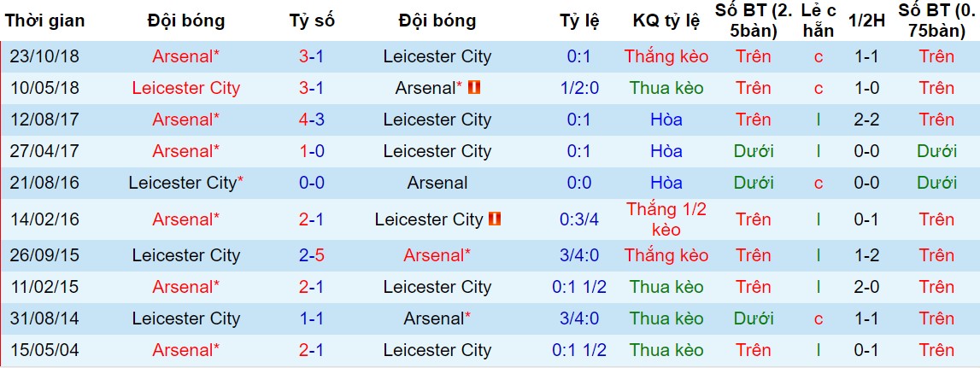Click half-time score 2-0 on 11/02/15
980x368 pixels.
867,287
